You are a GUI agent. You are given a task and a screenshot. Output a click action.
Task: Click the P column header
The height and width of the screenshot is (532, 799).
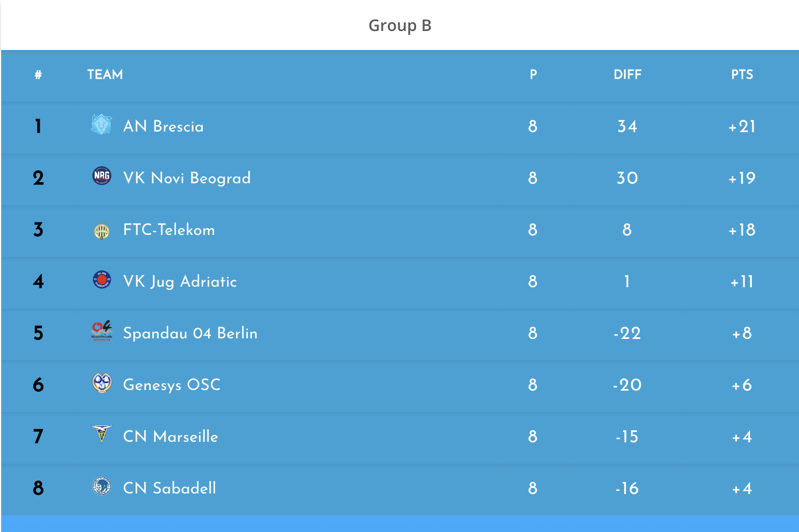coord(533,75)
